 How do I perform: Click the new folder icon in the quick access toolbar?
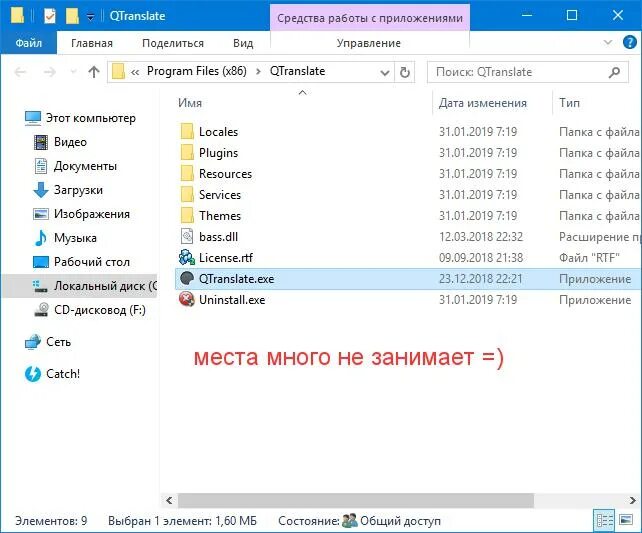[72, 16]
